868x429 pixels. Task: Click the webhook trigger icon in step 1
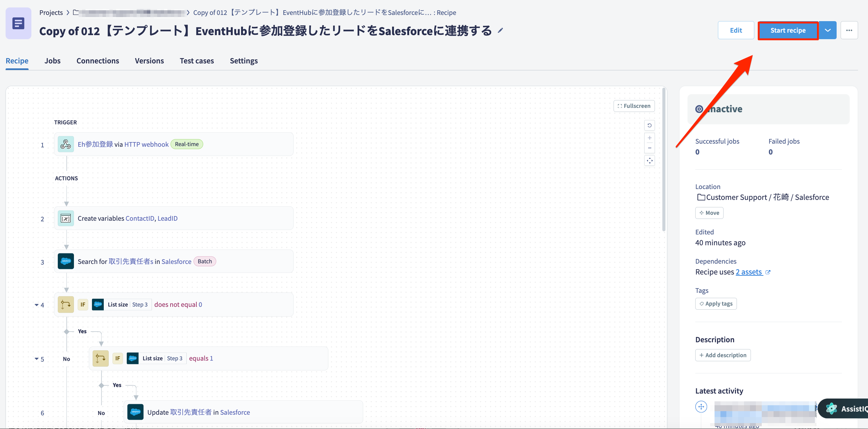66,144
